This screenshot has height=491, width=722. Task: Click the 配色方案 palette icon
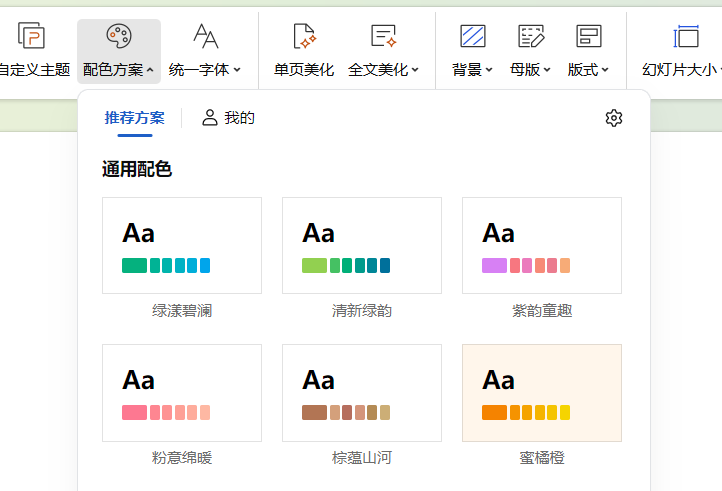[x=119, y=37]
